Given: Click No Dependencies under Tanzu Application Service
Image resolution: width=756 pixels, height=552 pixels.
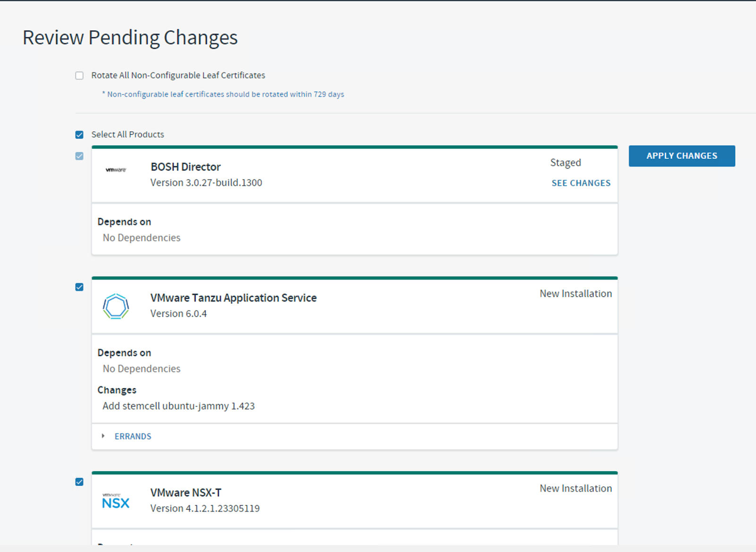Looking at the screenshot, I should [x=142, y=369].
